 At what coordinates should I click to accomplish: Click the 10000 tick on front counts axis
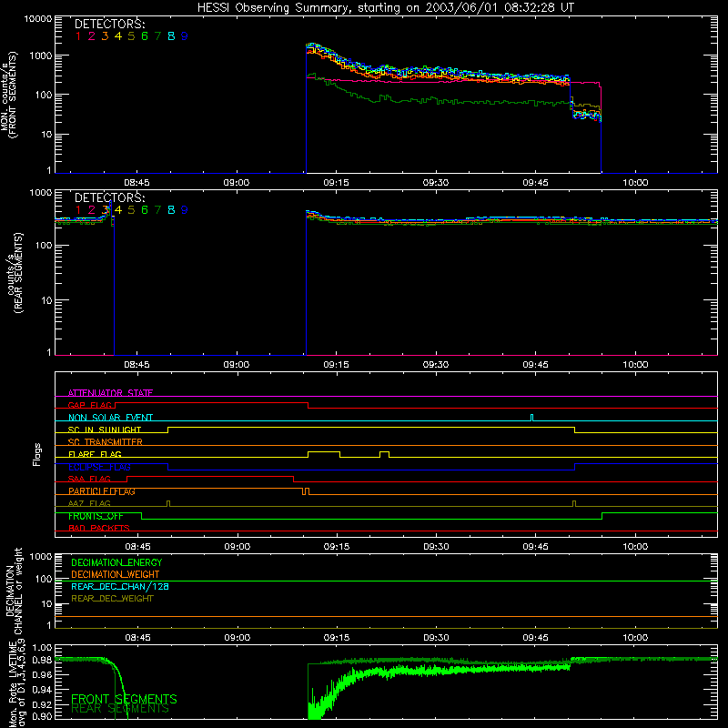[38, 18]
